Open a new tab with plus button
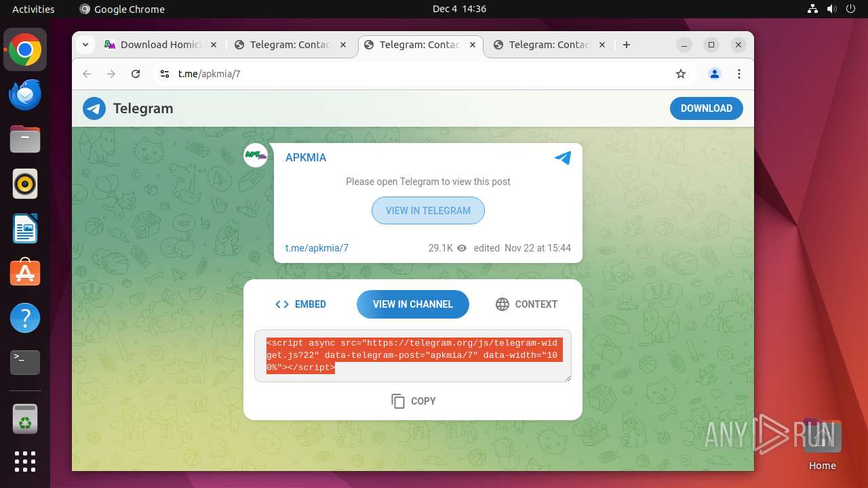 point(627,45)
